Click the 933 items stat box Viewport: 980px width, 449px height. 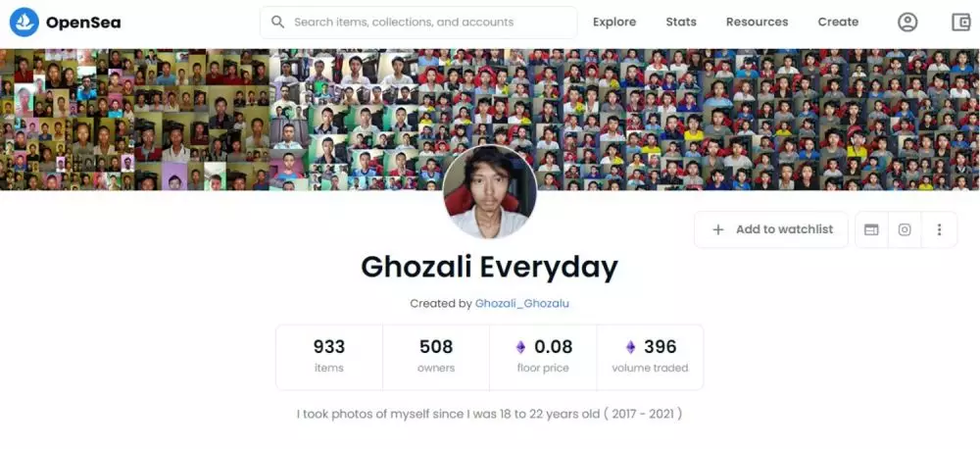pyautogui.click(x=329, y=357)
